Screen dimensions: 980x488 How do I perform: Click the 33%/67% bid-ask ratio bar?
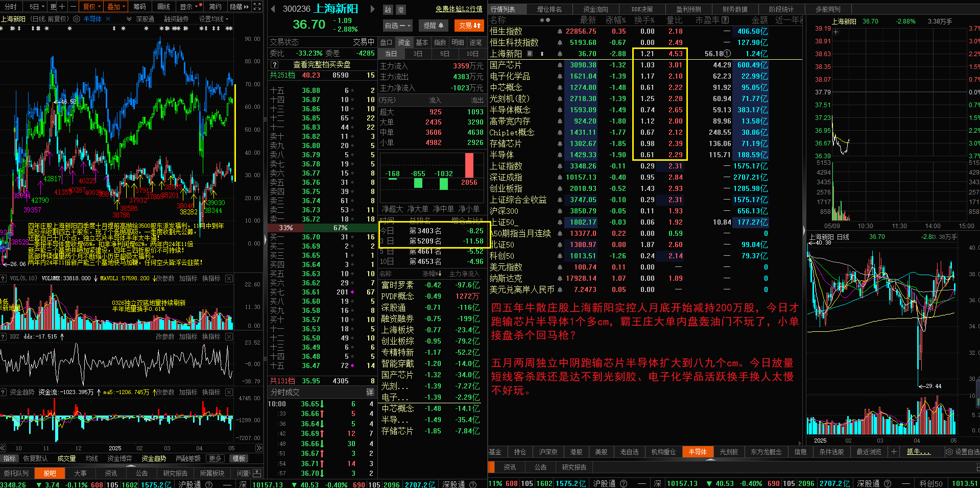pos(322,228)
